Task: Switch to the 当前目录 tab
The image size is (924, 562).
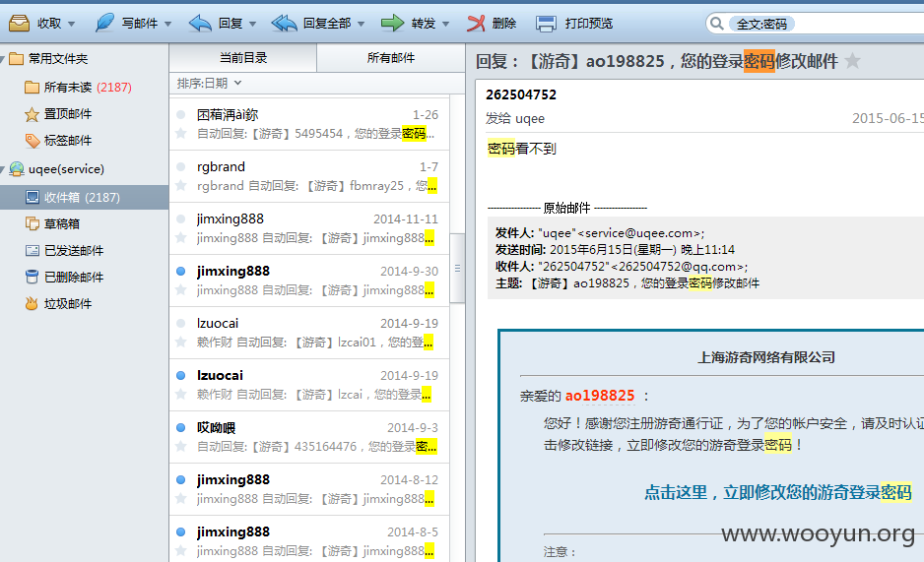Action: click(242, 58)
